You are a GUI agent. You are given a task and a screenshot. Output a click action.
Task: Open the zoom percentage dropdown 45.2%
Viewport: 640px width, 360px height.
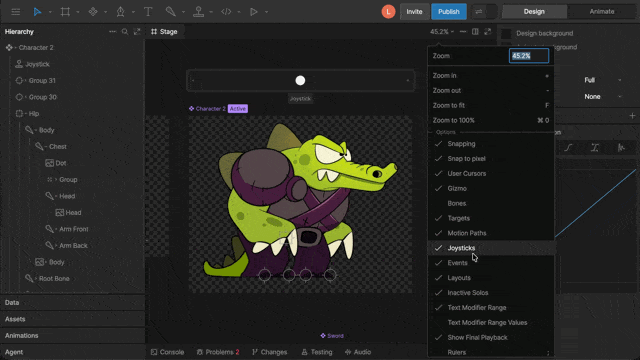click(x=442, y=31)
